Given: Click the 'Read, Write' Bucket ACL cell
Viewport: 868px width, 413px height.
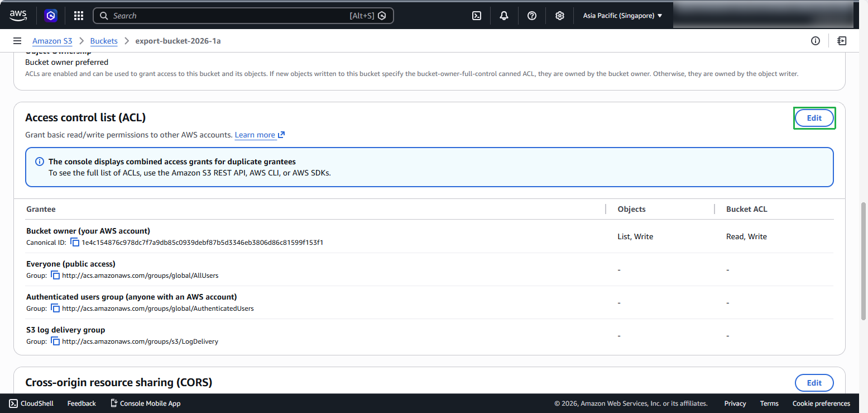Looking at the screenshot, I should point(746,236).
